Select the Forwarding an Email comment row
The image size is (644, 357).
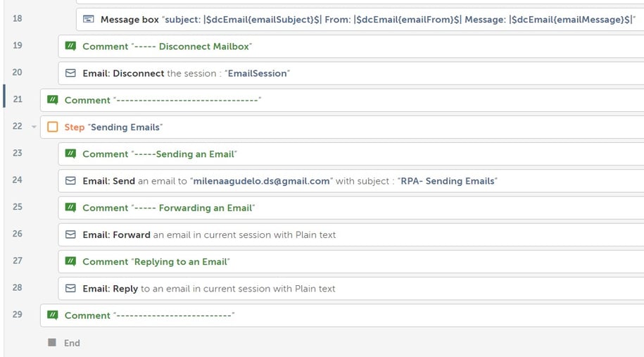pos(351,208)
